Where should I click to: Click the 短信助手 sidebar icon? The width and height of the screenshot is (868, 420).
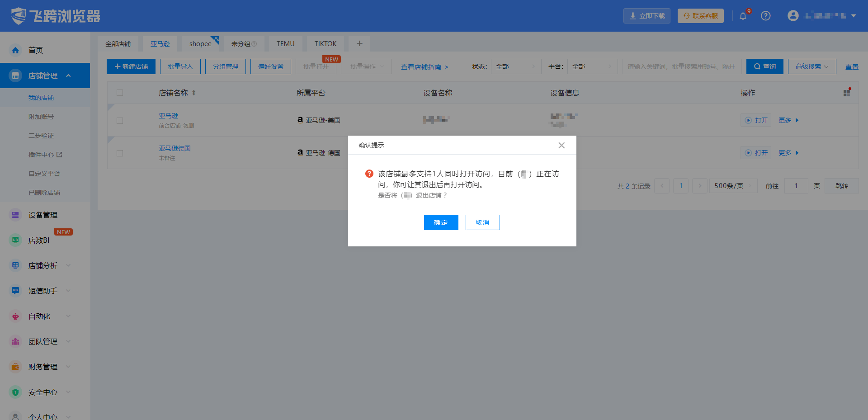(x=15, y=291)
